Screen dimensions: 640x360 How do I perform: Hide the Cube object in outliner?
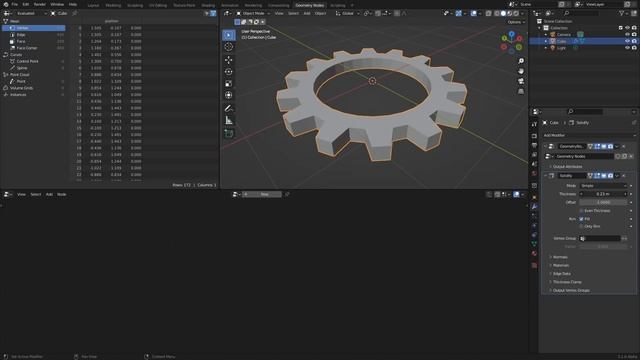(627, 41)
